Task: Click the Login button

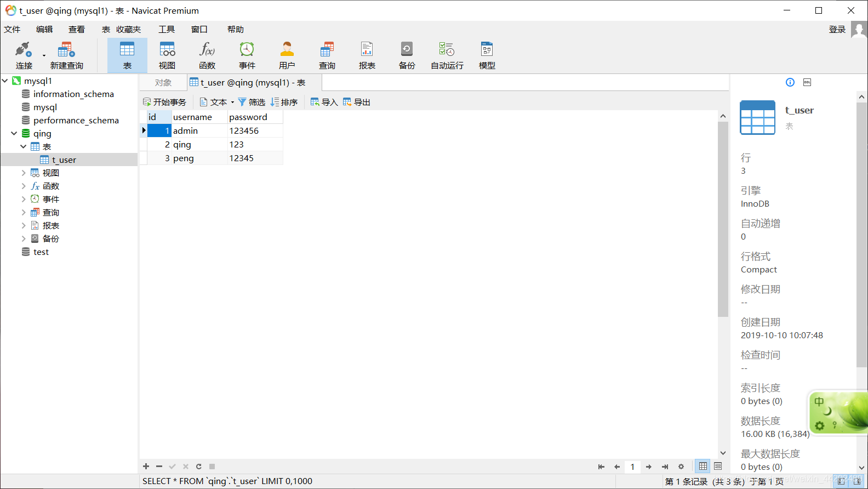Action: coord(837,30)
